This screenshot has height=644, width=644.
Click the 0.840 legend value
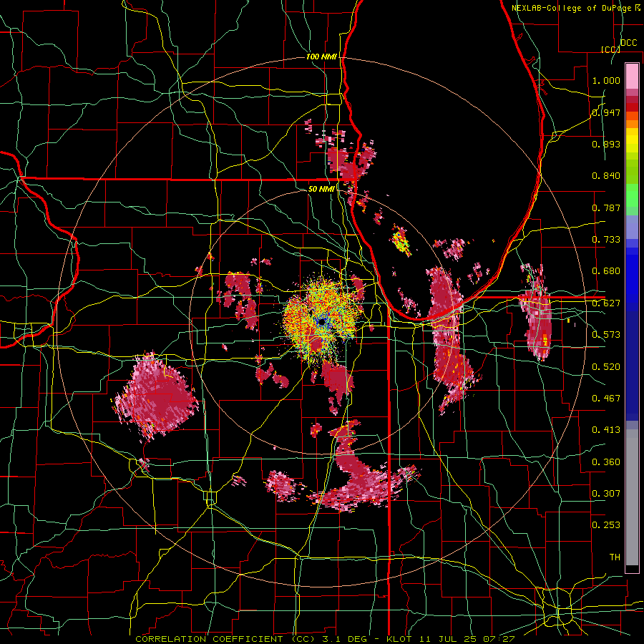(x=606, y=176)
